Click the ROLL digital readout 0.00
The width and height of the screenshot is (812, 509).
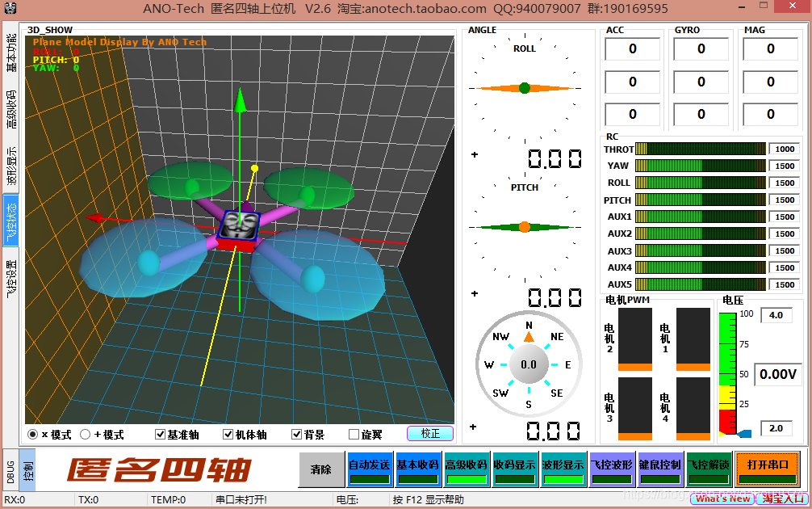coord(554,158)
